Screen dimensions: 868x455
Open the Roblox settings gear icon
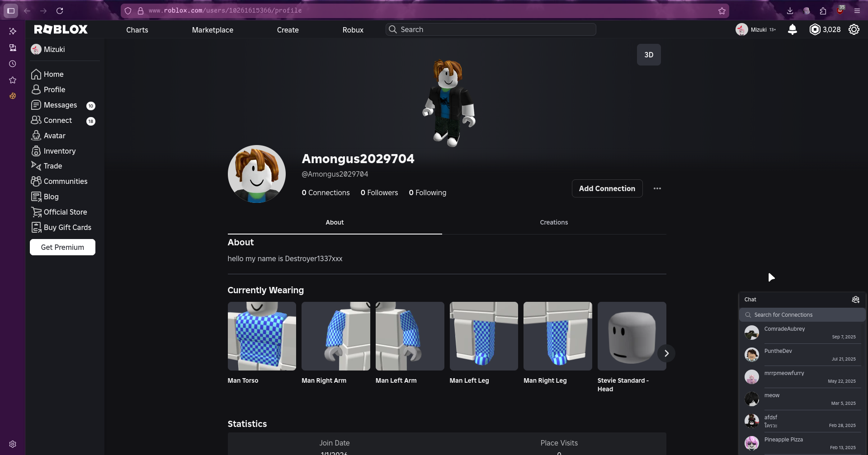(854, 30)
